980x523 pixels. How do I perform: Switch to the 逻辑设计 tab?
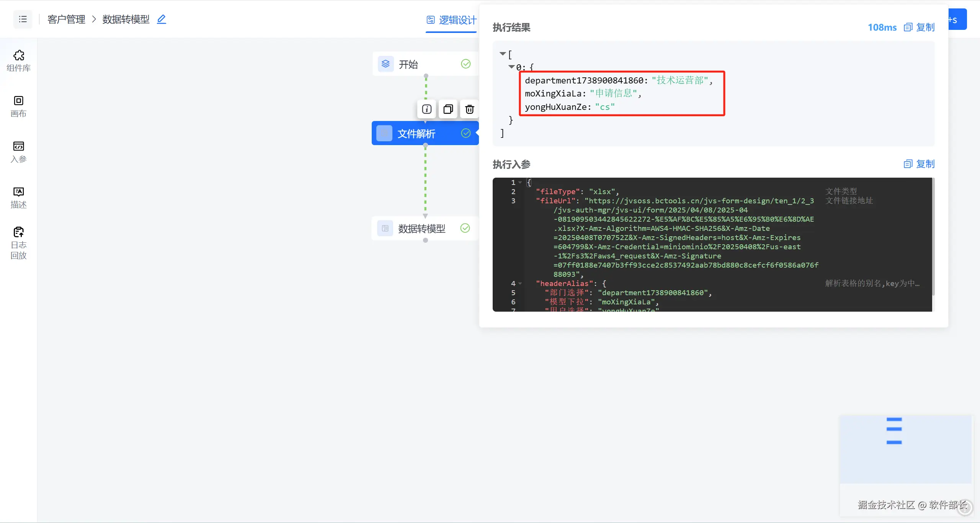point(452,20)
